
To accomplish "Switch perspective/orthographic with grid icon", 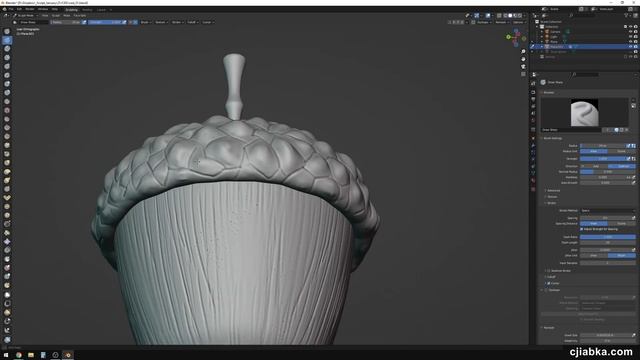I will 523,74.
